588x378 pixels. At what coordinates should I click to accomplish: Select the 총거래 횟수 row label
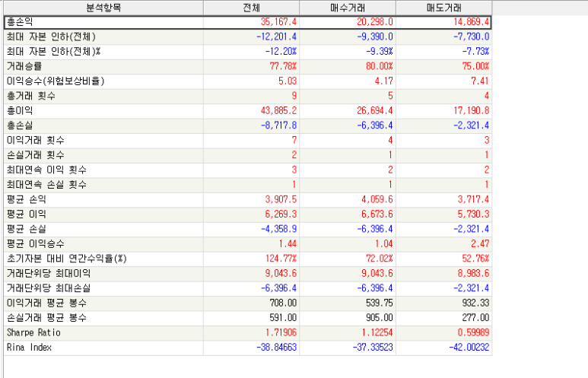31,96
